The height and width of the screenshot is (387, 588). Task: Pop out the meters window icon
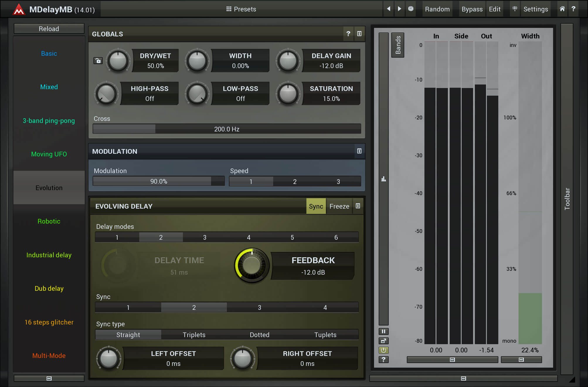(383, 341)
